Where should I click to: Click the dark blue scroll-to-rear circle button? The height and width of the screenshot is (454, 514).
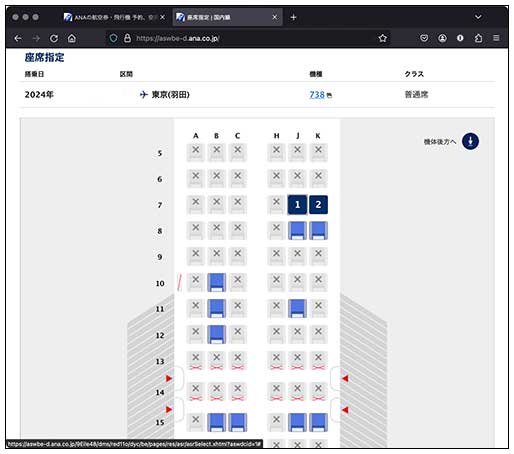point(470,141)
